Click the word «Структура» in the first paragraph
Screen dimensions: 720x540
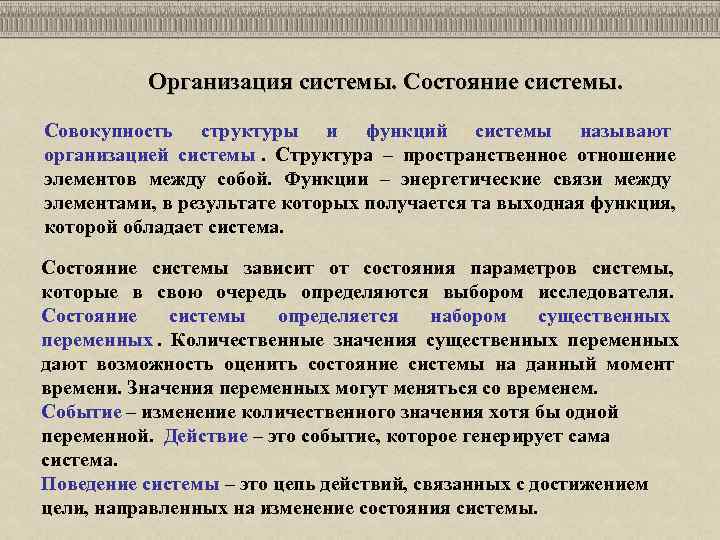[x=324, y=156]
